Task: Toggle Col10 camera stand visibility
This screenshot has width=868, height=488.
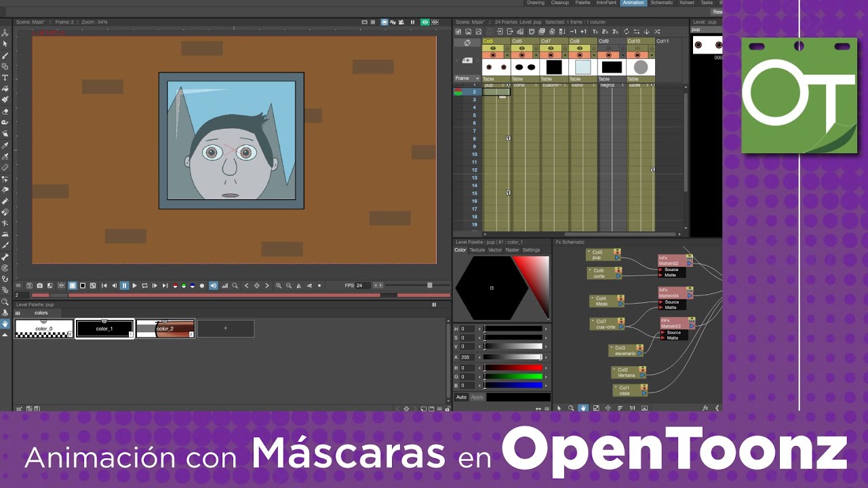Action: (637, 55)
